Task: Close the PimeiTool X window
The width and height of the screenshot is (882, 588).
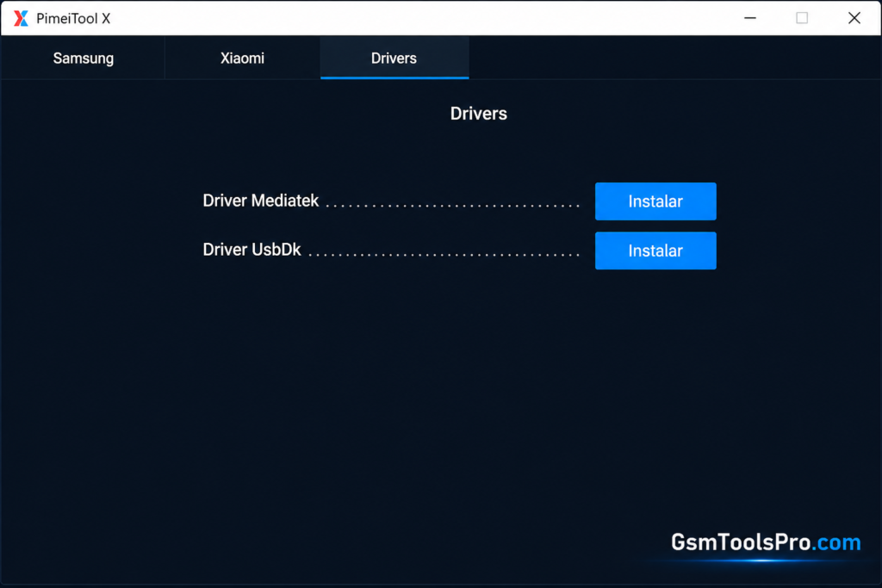Action: [854, 18]
